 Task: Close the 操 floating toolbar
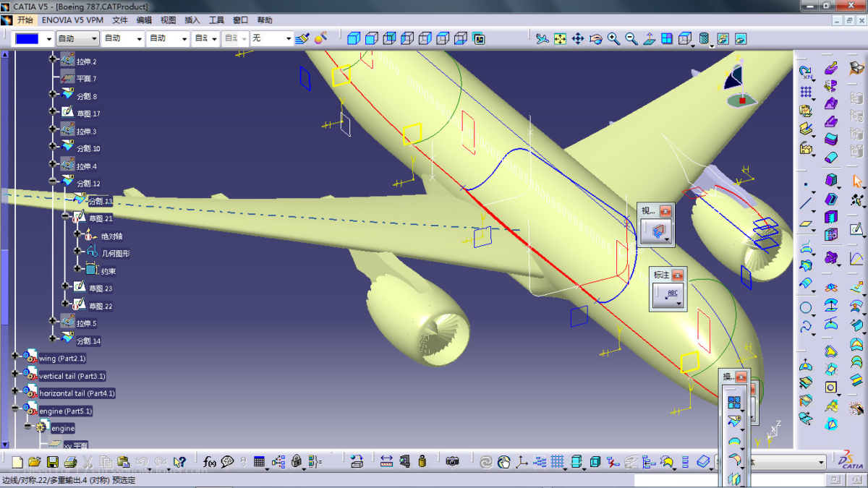click(741, 377)
